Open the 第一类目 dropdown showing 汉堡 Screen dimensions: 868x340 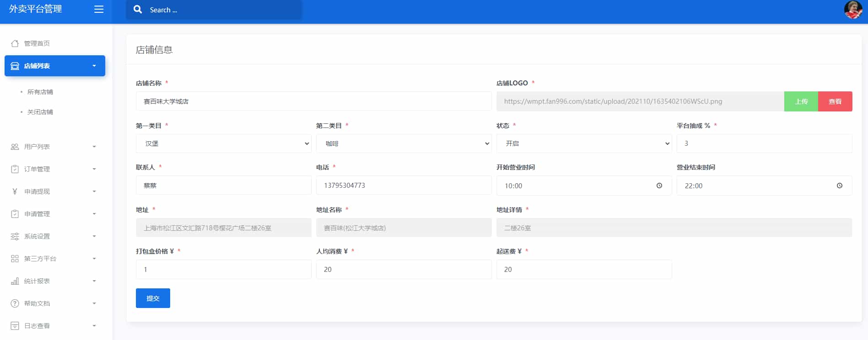(223, 143)
